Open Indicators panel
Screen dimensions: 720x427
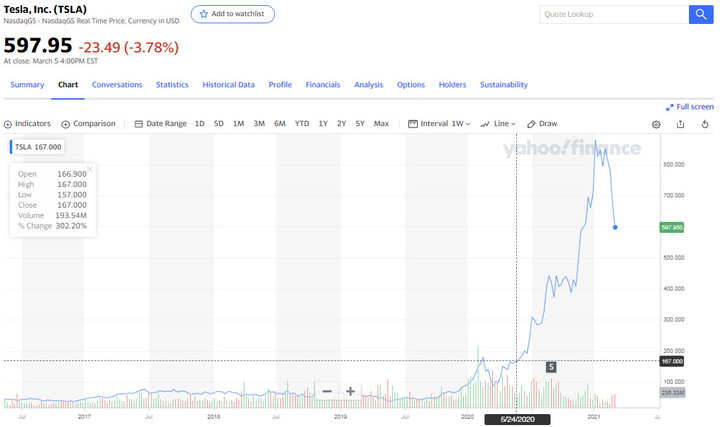(x=27, y=124)
